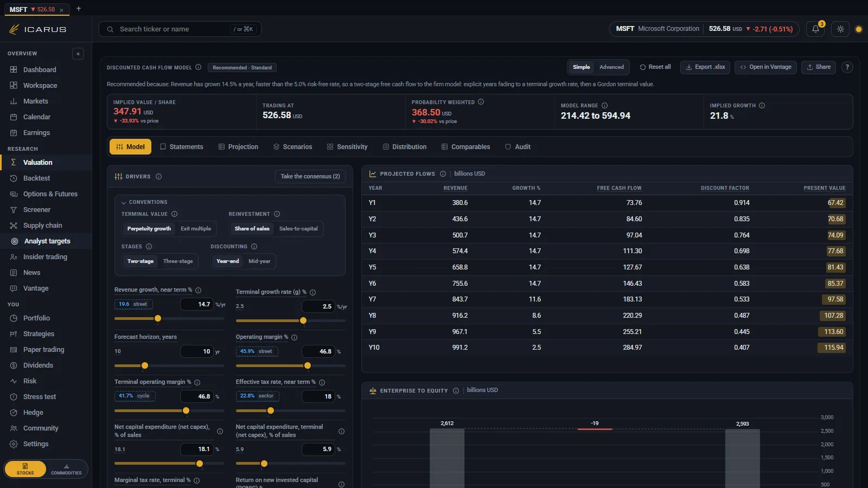Show info for Revenue growth, near term
Screen dimensions: 868x488
click(x=198, y=290)
